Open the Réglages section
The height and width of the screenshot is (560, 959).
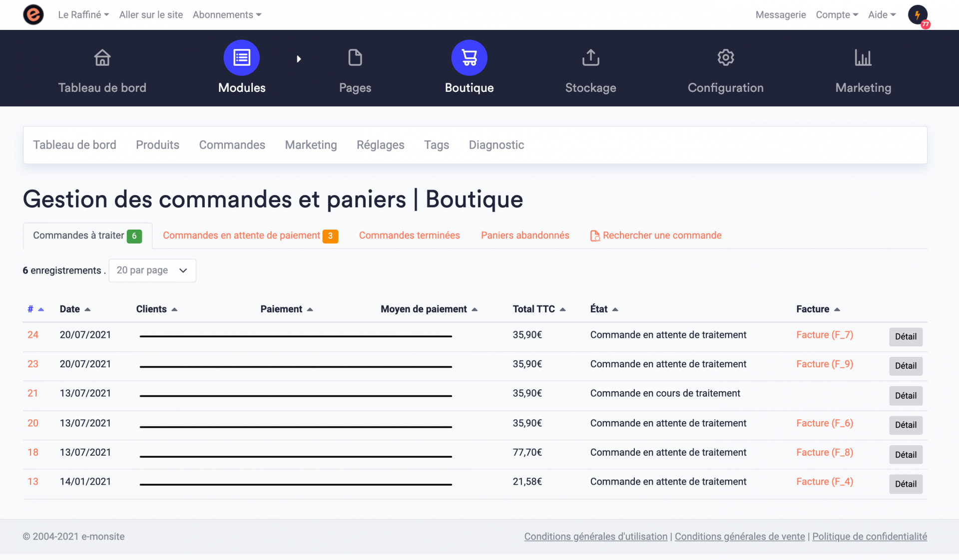click(x=380, y=145)
